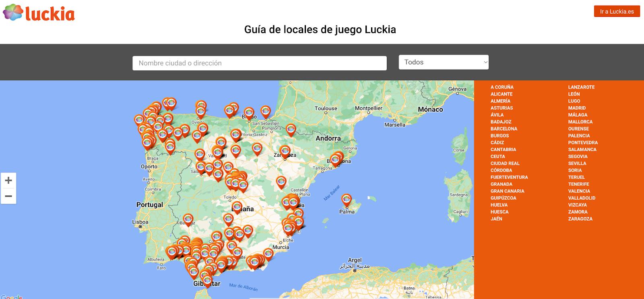Open the SALAMANCA province link
The image size is (644, 299).
(x=582, y=149)
